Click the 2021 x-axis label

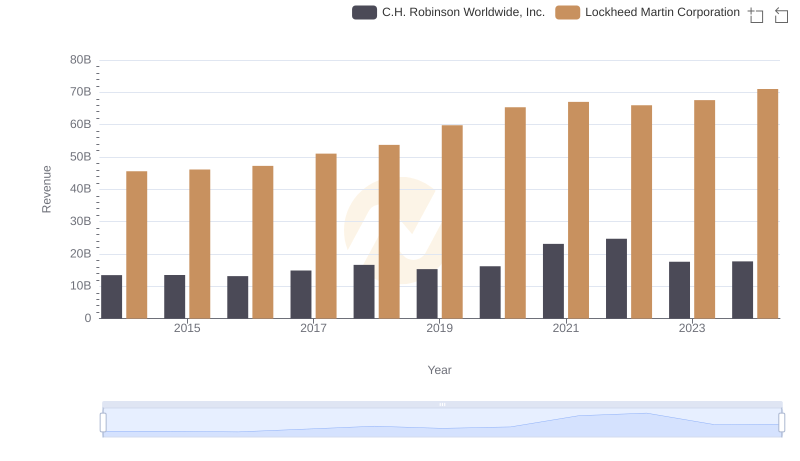pyautogui.click(x=566, y=328)
